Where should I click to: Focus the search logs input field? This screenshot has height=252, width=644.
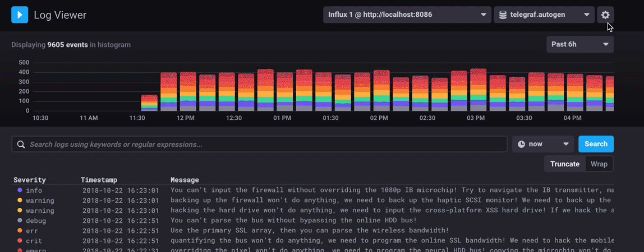tap(264, 144)
